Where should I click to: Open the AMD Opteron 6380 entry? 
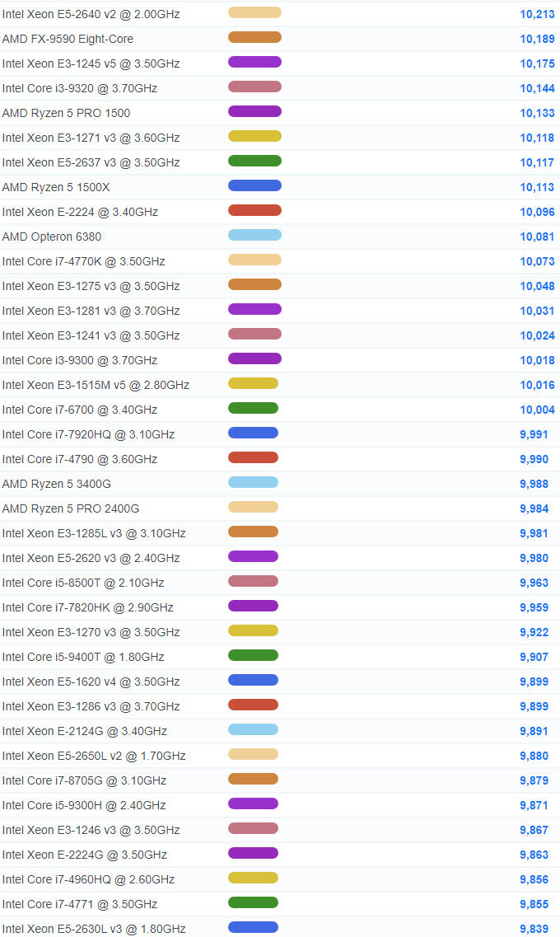[51, 237]
